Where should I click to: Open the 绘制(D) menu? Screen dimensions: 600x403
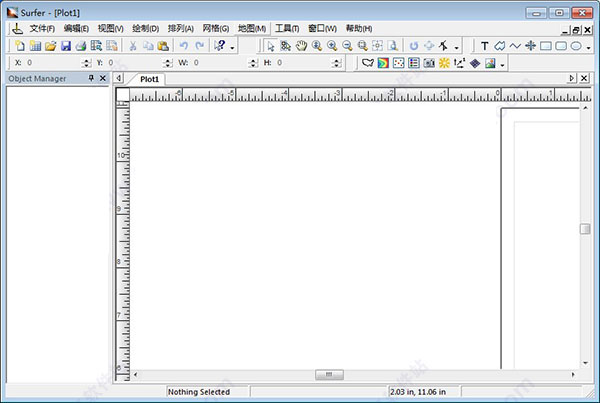click(145, 28)
